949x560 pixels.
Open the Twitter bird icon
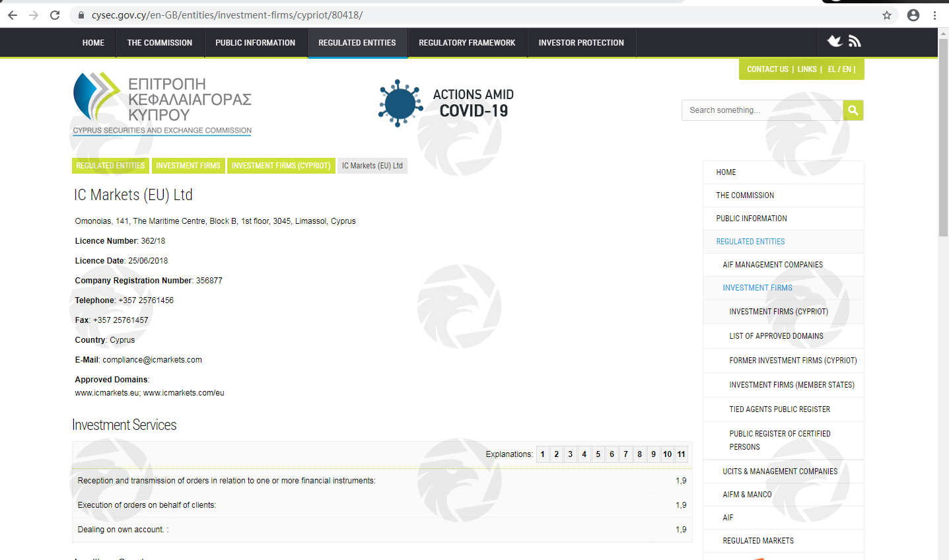click(835, 41)
